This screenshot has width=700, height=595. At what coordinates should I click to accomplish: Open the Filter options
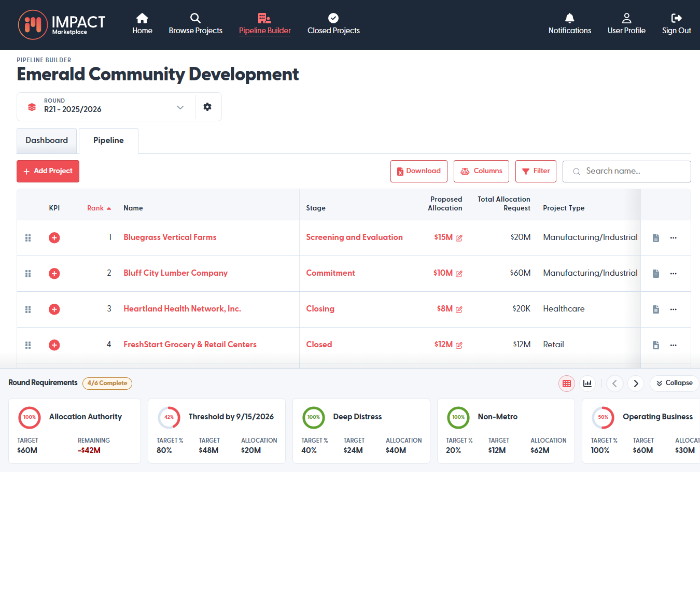click(536, 171)
